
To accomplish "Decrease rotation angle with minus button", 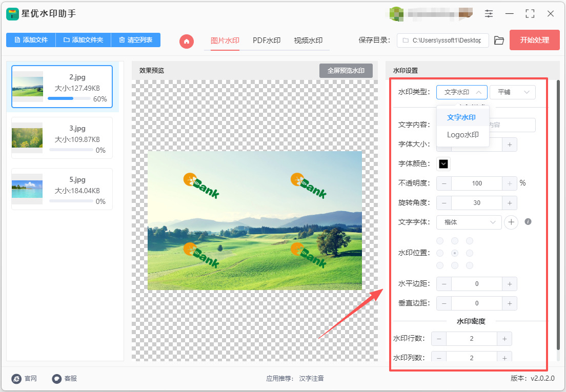I will pos(444,203).
